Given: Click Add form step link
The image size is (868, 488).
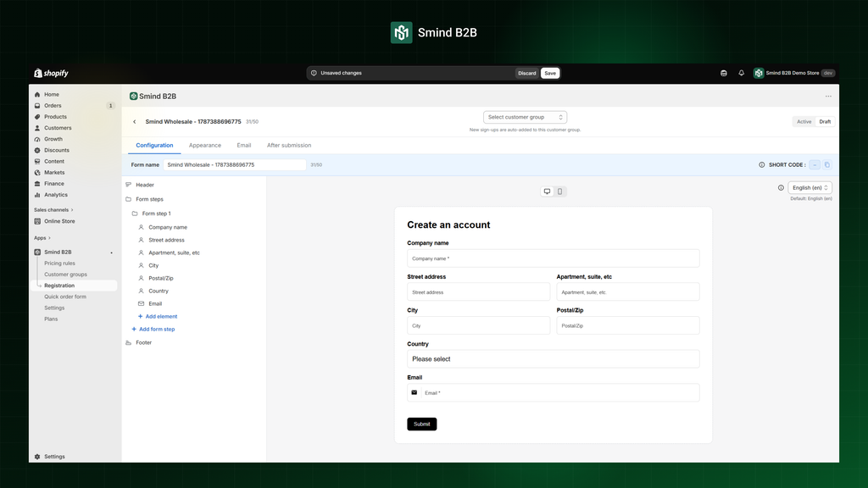Looking at the screenshot, I should tap(153, 330).
